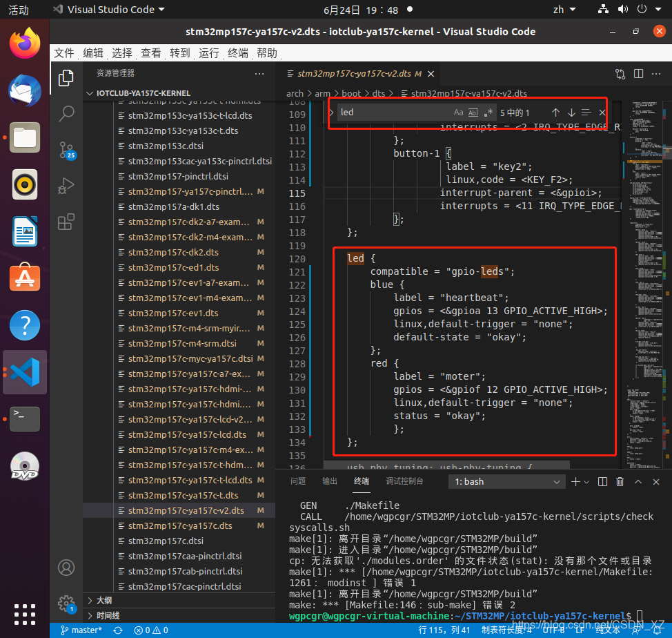Screen dimensions: 672x638
Task: Open stm32mp157-pinctrl.dtsi file
Action: click(178, 176)
